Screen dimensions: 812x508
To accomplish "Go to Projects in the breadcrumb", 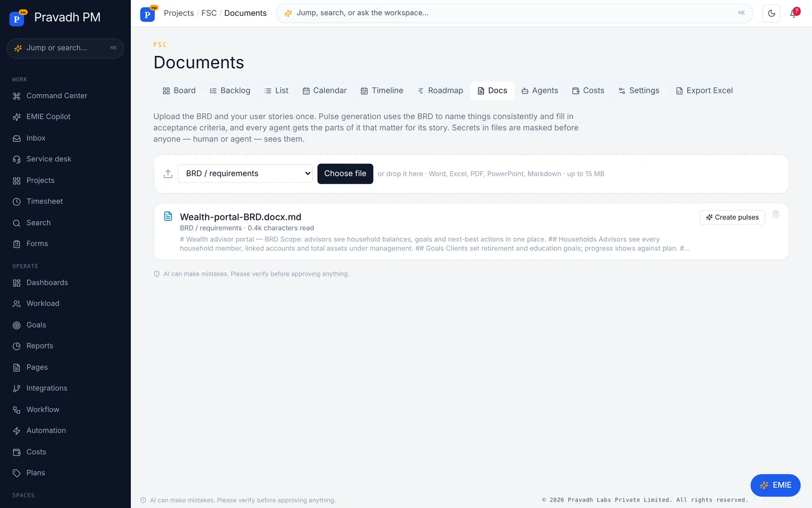I will coord(179,13).
